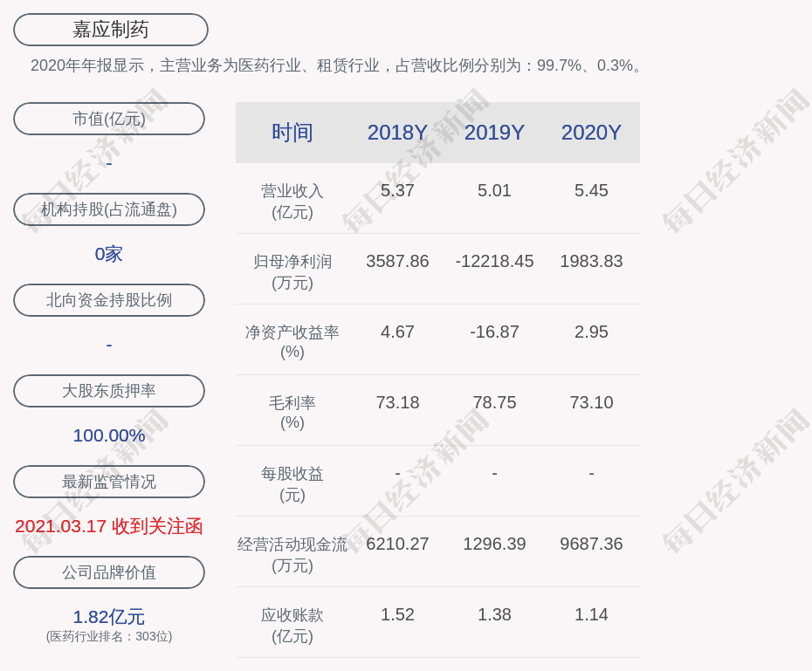The width and height of the screenshot is (812, 671).
Task: Click the 公司品牌价值 label pill
Action: coord(109,572)
